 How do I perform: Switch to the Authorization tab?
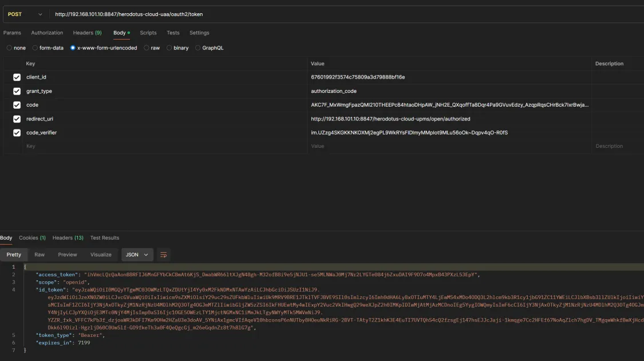pyautogui.click(x=47, y=33)
